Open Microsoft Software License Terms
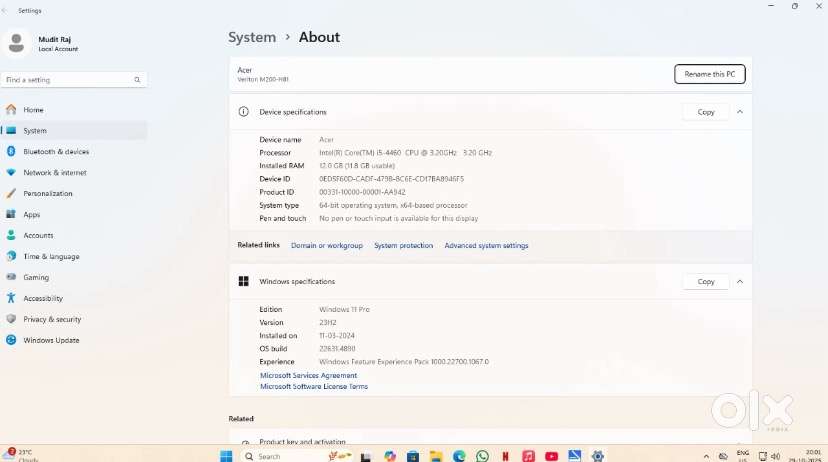This screenshot has width=828, height=462. (314, 387)
